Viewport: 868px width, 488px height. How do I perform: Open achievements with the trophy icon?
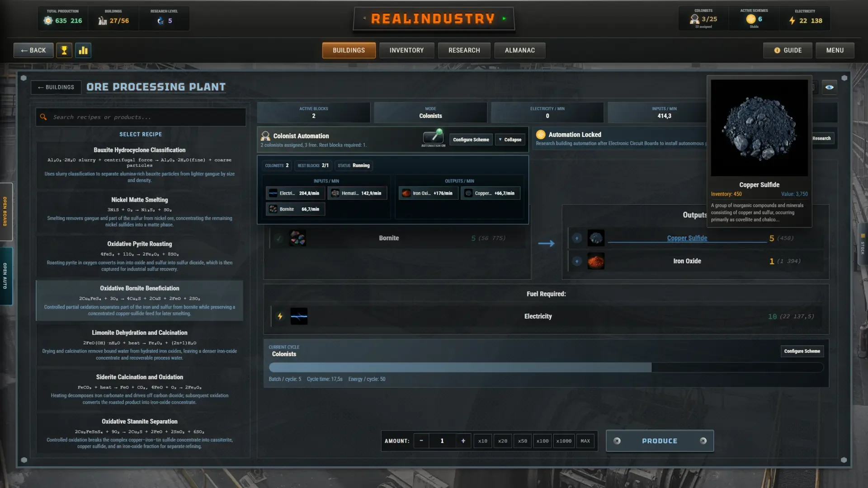pos(64,50)
